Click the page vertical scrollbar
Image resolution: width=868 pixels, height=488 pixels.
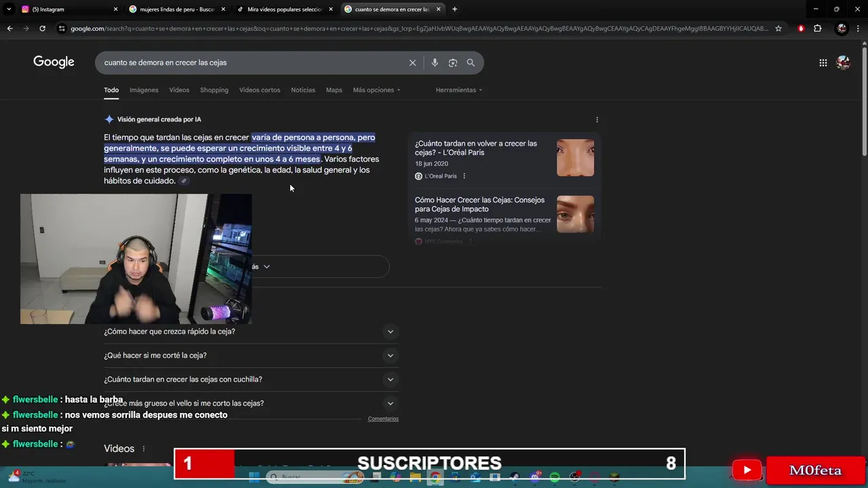864,102
